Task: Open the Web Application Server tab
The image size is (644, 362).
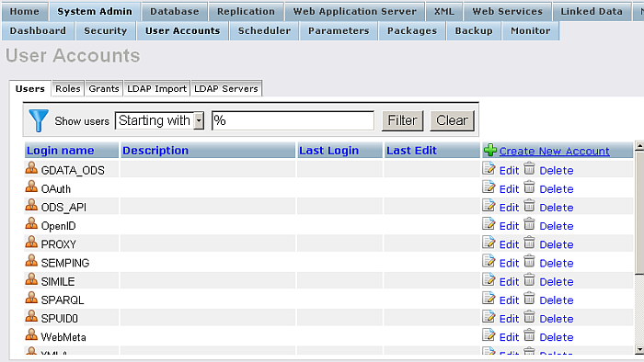Action: (355, 11)
